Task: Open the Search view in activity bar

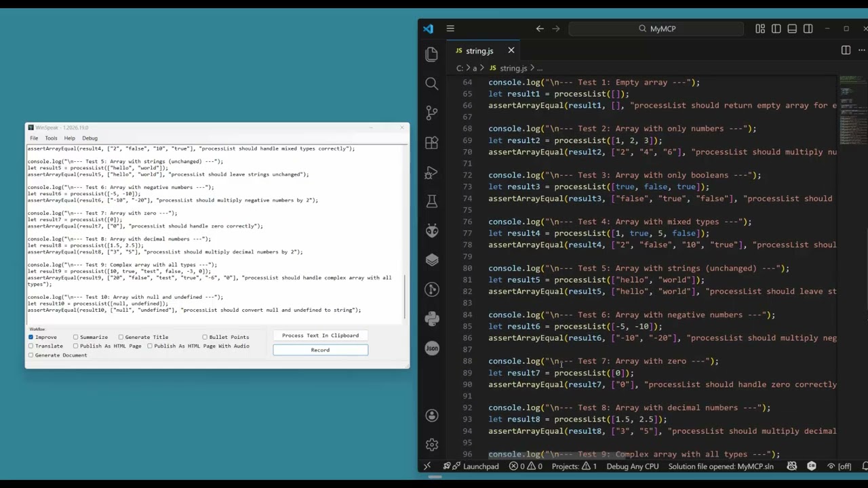Action: [x=431, y=83]
